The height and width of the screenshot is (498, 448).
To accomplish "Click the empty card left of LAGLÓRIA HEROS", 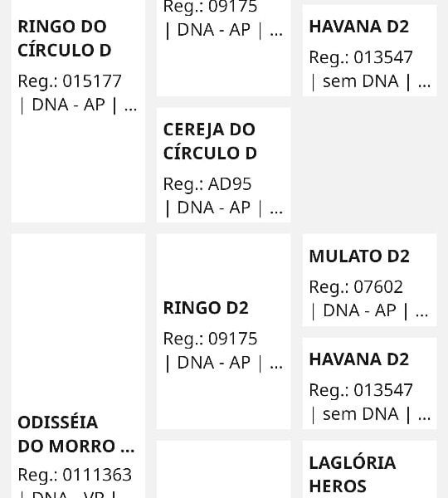I will pos(223,469).
